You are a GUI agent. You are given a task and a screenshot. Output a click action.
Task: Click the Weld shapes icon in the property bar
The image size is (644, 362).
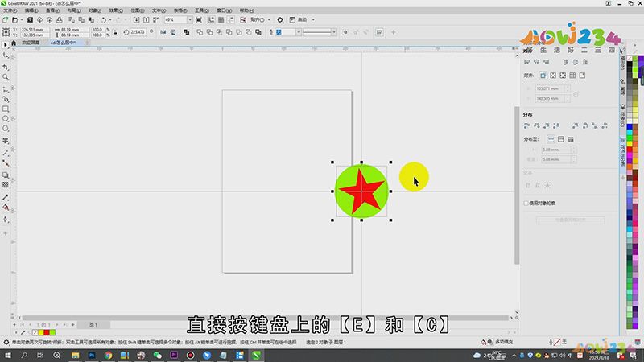(200, 32)
